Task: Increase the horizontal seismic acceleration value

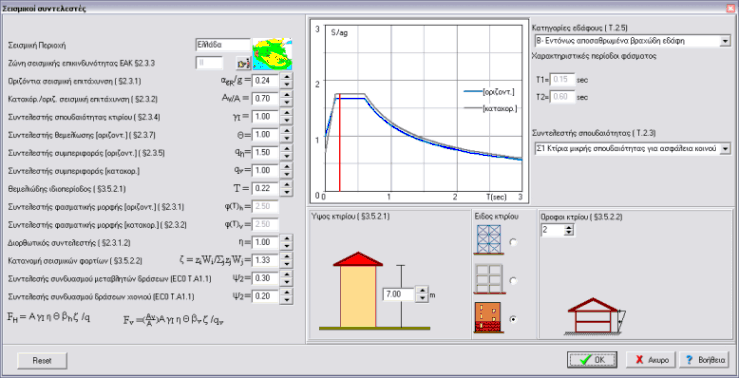Action: (286, 77)
